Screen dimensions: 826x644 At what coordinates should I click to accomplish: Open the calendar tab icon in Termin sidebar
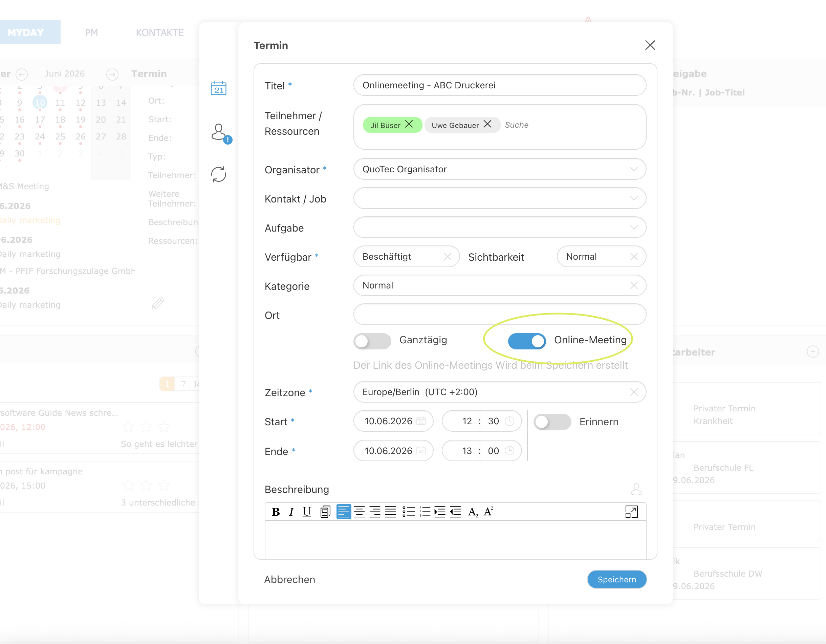click(x=219, y=88)
